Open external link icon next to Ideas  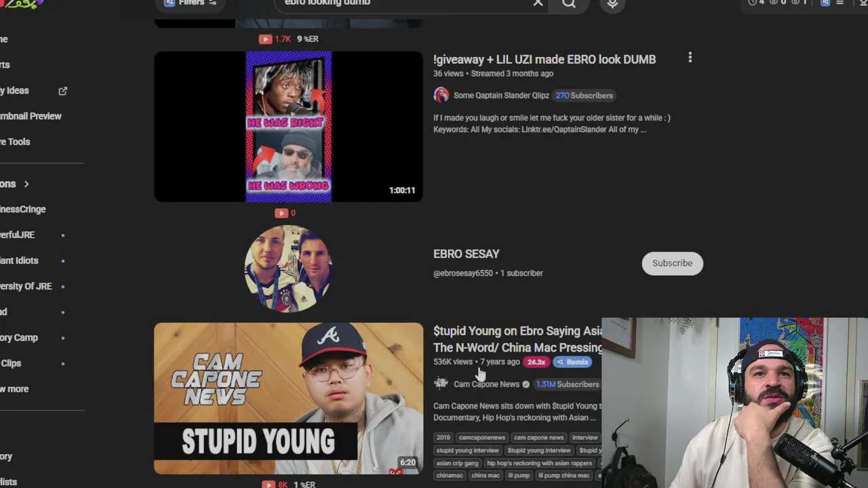62,91
